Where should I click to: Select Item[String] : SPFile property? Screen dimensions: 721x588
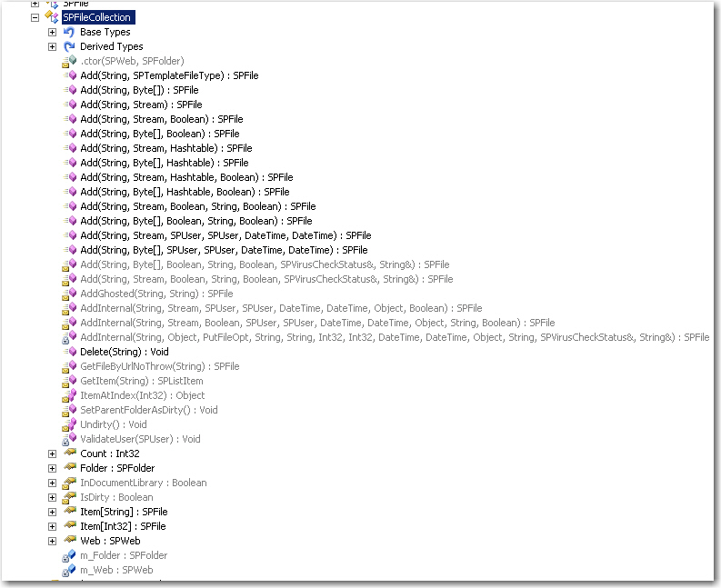(125, 512)
